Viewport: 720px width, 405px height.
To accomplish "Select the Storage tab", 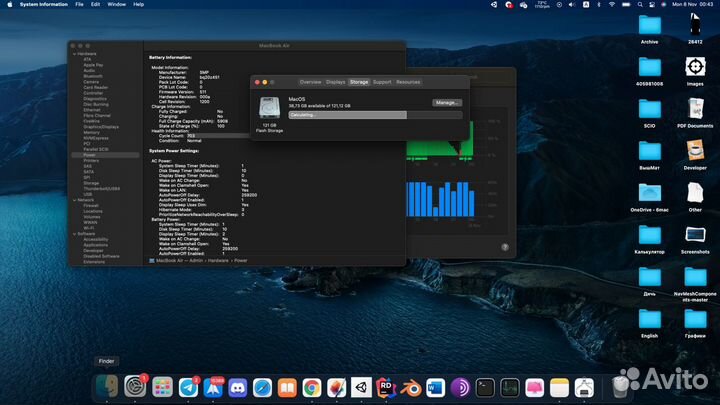I will pos(359,82).
